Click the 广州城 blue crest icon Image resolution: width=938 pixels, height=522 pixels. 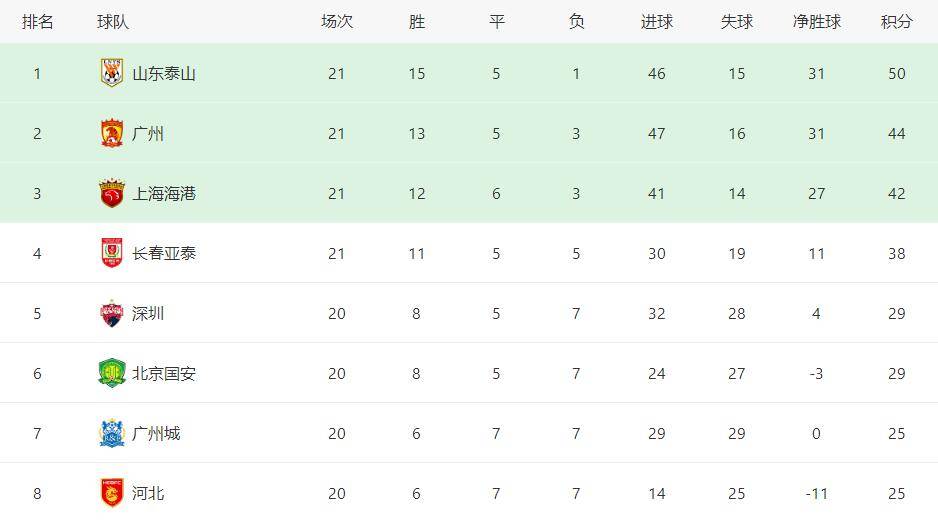pos(112,433)
